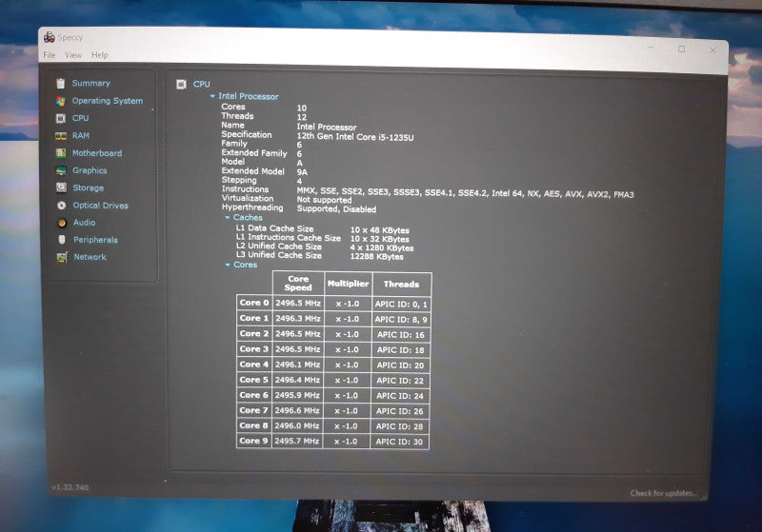This screenshot has width=762, height=532.
Task: Click the Optical Drives disc icon
Action: coord(61,206)
